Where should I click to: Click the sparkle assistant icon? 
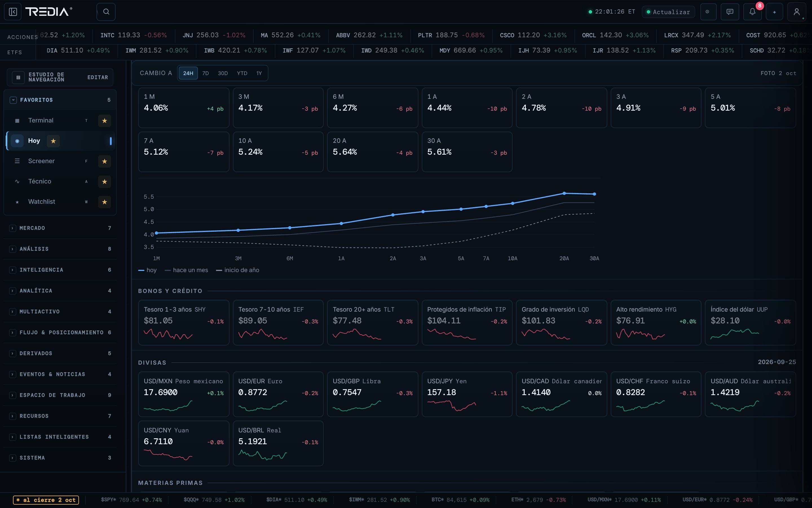point(775,12)
